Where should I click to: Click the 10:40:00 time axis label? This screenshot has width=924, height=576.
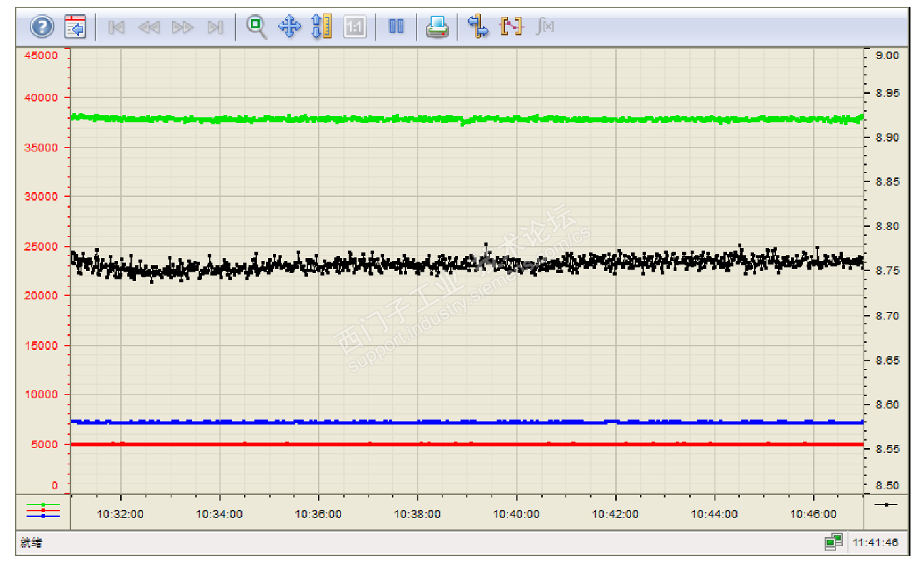click(516, 513)
